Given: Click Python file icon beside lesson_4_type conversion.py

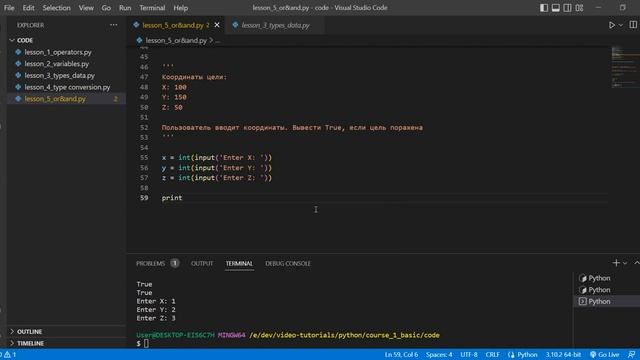Looking at the screenshot, I should 18,87.
